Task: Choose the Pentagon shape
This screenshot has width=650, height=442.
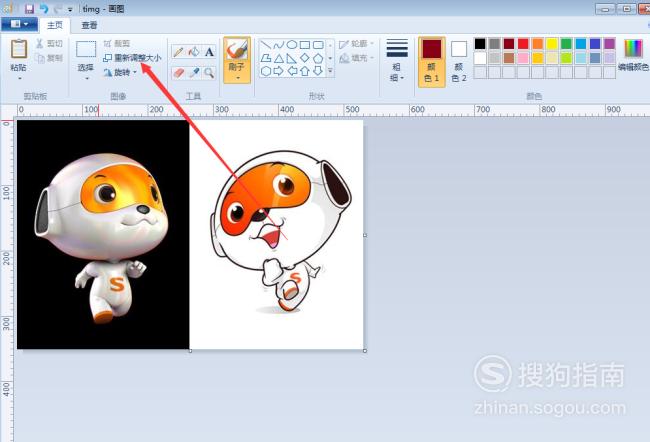Action: click(x=318, y=58)
